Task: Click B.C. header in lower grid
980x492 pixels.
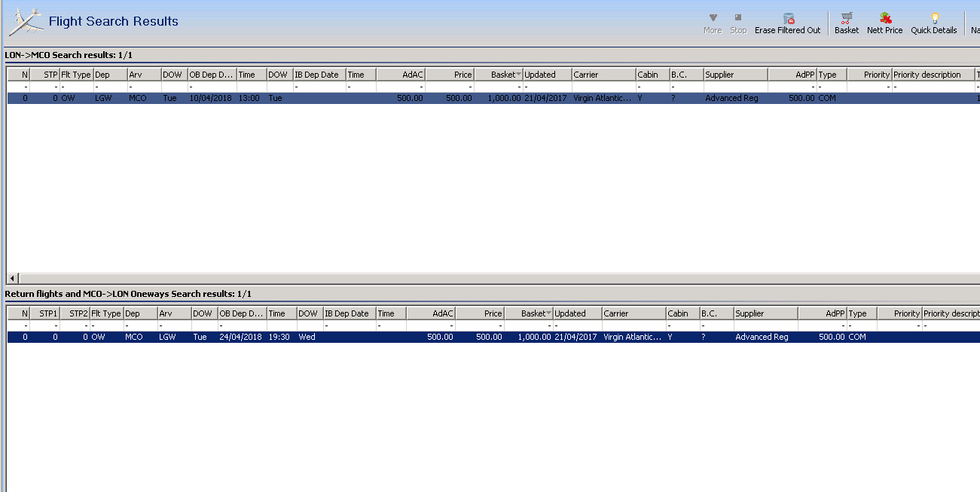Action: [716, 313]
